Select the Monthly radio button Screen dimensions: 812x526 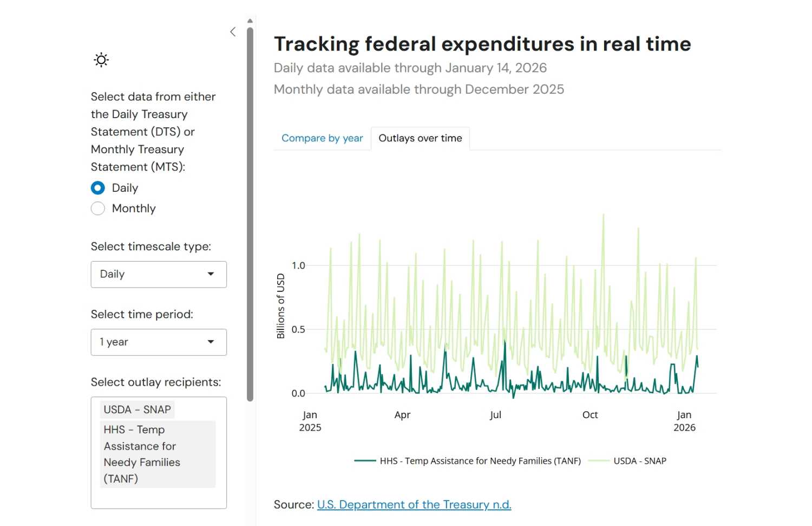pyautogui.click(x=98, y=209)
